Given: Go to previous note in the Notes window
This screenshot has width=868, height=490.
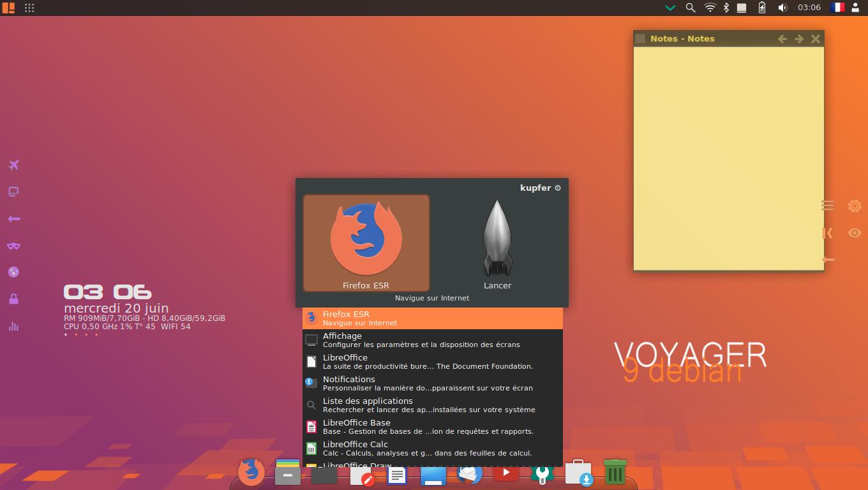Looking at the screenshot, I should click(x=782, y=39).
